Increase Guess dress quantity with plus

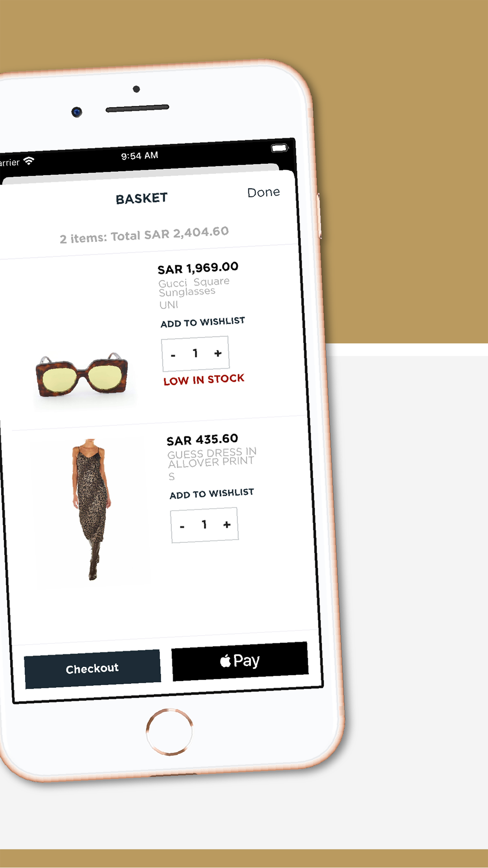point(227,524)
